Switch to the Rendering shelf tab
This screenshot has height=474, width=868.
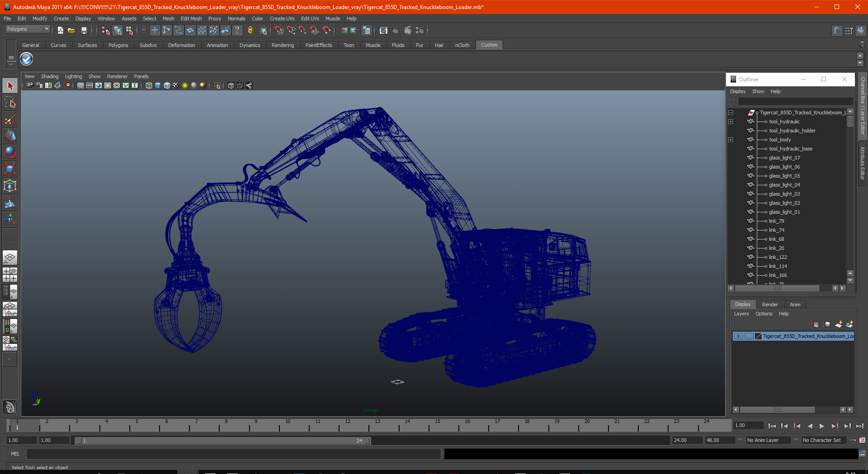tap(283, 45)
